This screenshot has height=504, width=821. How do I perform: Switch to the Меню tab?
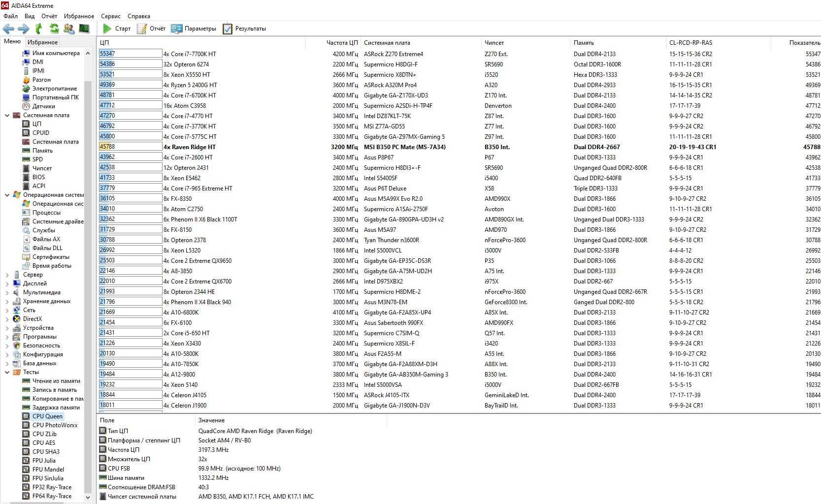pyautogui.click(x=12, y=41)
